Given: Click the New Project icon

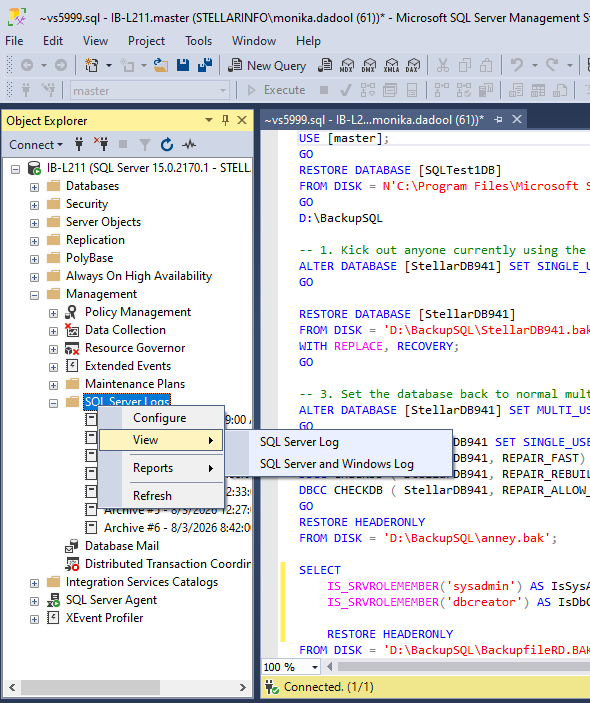Looking at the screenshot, I should coord(92,65).
